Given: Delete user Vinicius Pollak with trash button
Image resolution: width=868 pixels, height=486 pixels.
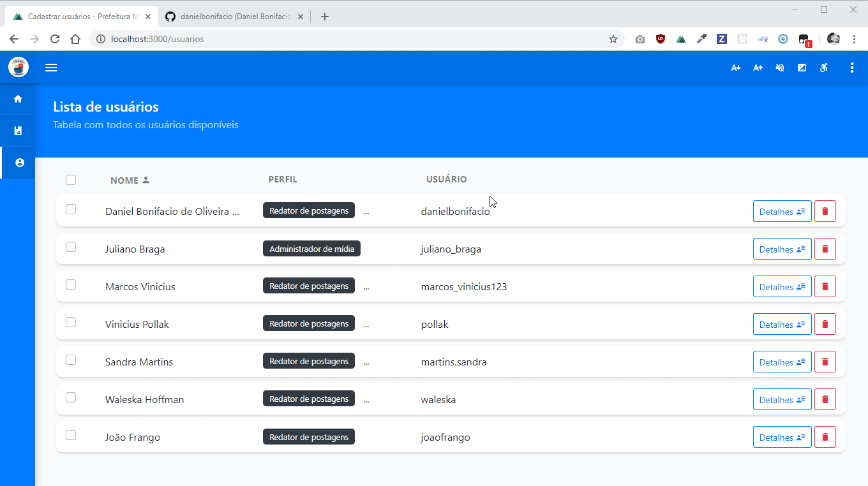Looking at the screenshot, I should [825, 324].
